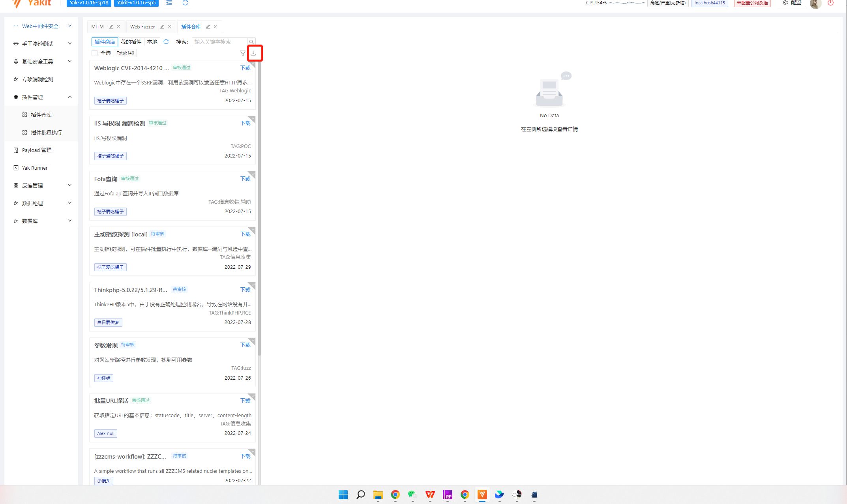Switch to the Web Fuzzer tab
The image size is (847, 504).
click(142, 27)
